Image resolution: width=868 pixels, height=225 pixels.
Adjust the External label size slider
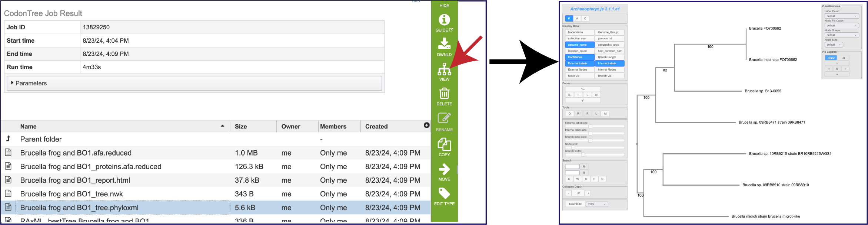(x=590, y=126)
